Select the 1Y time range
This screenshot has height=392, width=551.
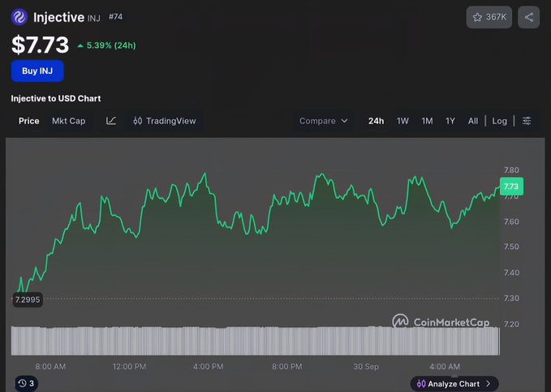click(450, 121)
